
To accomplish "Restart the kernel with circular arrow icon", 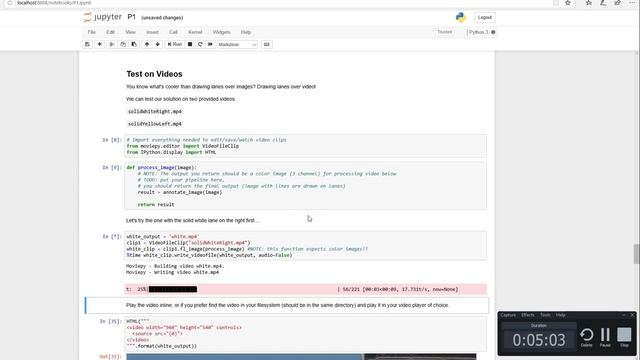I will pyautogui.click(x=200, y=44).
